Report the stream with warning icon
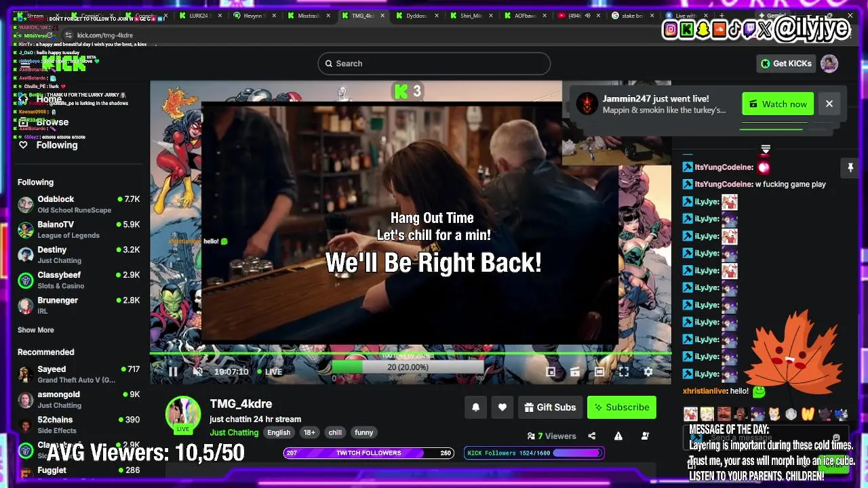Viewport: 868px width, 488px height. pos(618,436)
